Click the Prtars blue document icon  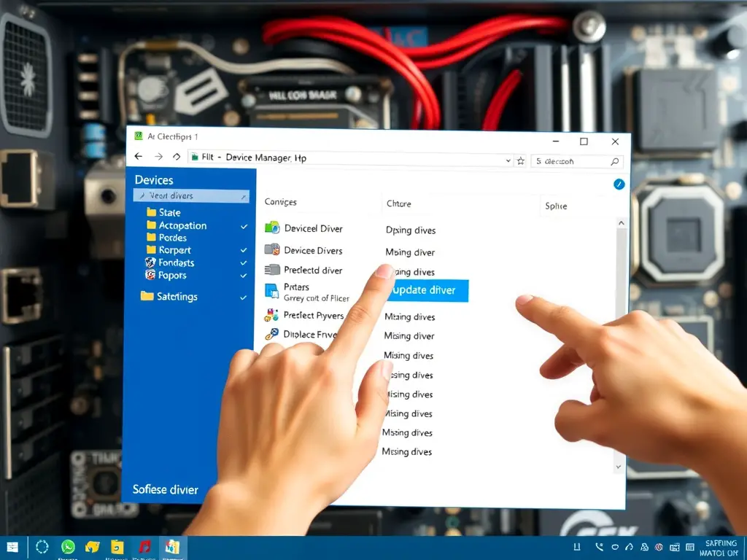(x=271, y=291)
